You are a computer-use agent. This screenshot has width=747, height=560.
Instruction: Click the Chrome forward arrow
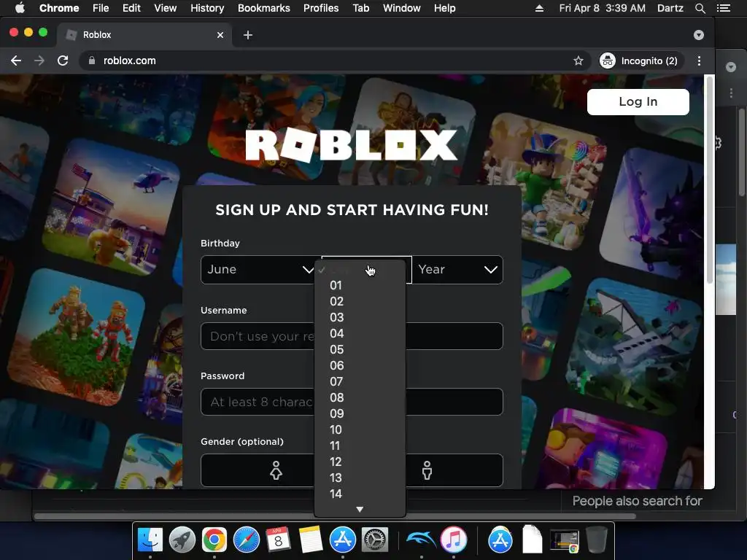tap(39, 61)
